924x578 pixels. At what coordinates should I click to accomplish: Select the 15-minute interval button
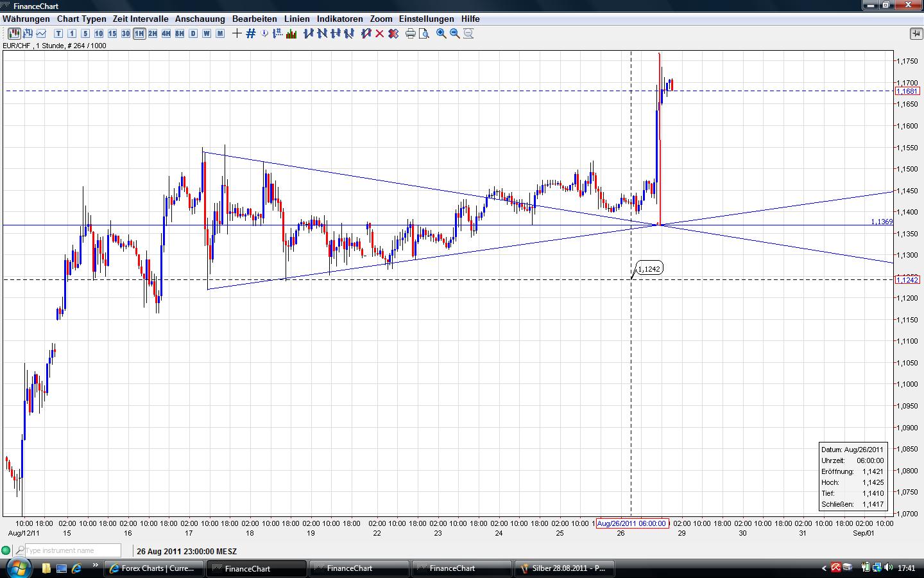[x=112, y=33]
